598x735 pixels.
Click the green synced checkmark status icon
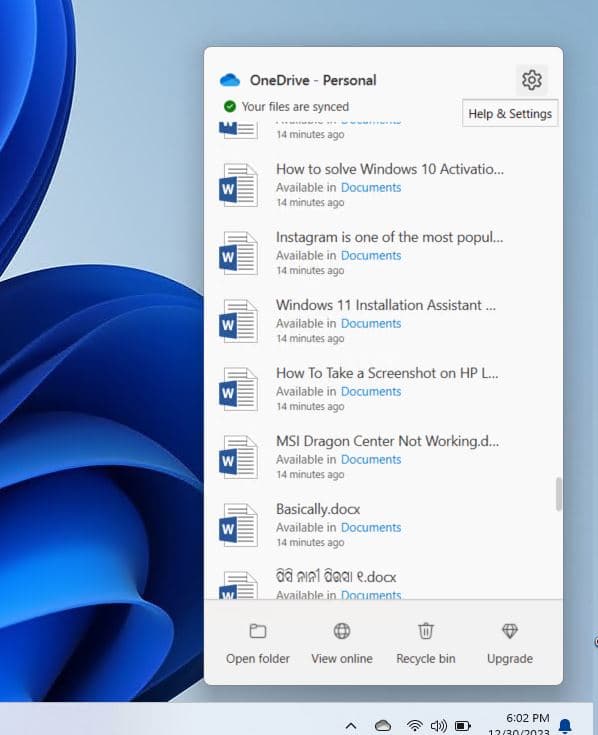point(230,107)
